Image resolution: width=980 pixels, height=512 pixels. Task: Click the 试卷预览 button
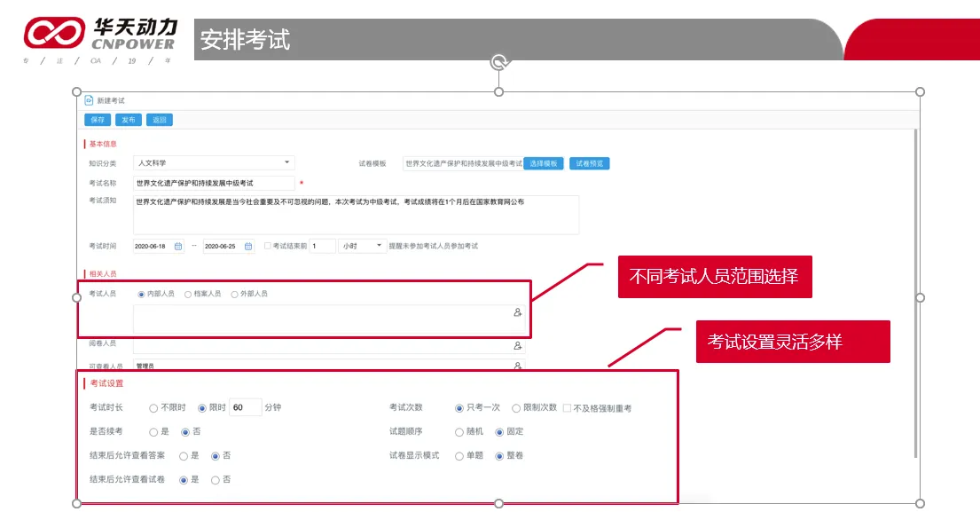tap(589, 163)
